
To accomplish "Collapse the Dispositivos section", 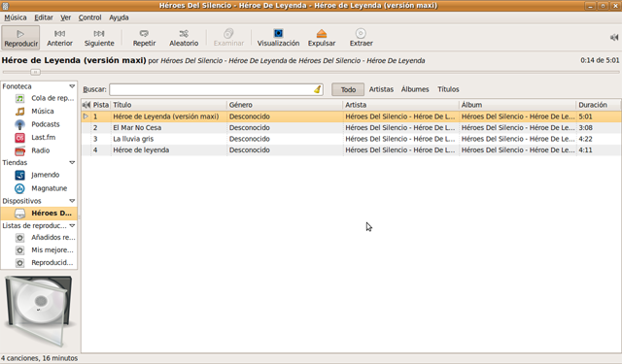I will [x=72, y=201].
